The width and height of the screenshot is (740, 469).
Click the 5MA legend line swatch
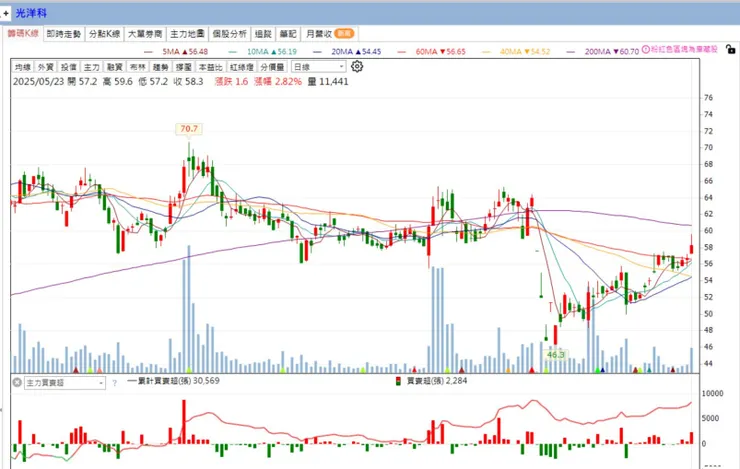pos(149,52)
